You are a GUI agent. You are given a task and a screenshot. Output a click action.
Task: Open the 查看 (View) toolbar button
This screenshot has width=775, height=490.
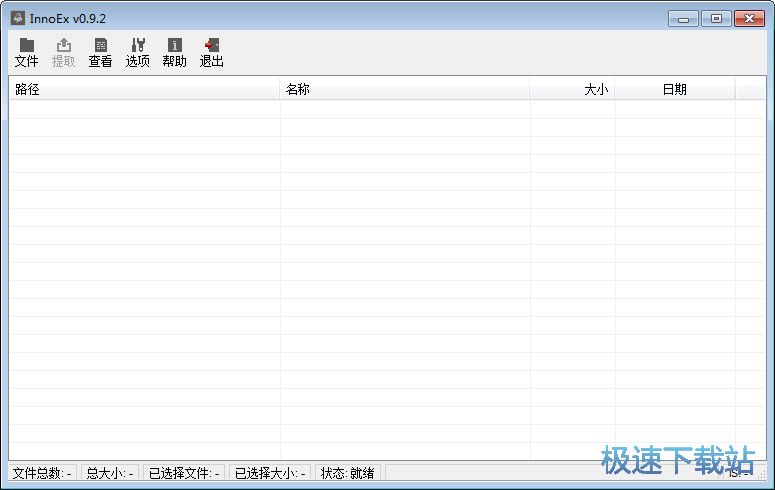click(100, 52)
